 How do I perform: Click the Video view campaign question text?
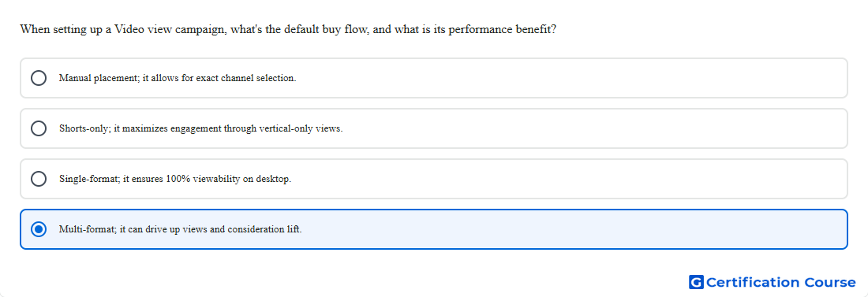point(288,29)
